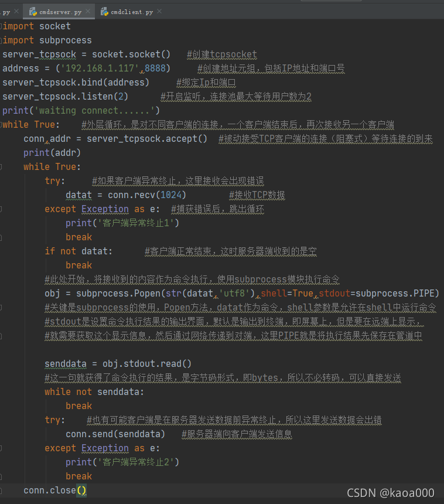Image resolution: width=444 pixels, height=504 pixels.
Task: Click the 'print(addr)' line
Action: click(x=52, y=153)
